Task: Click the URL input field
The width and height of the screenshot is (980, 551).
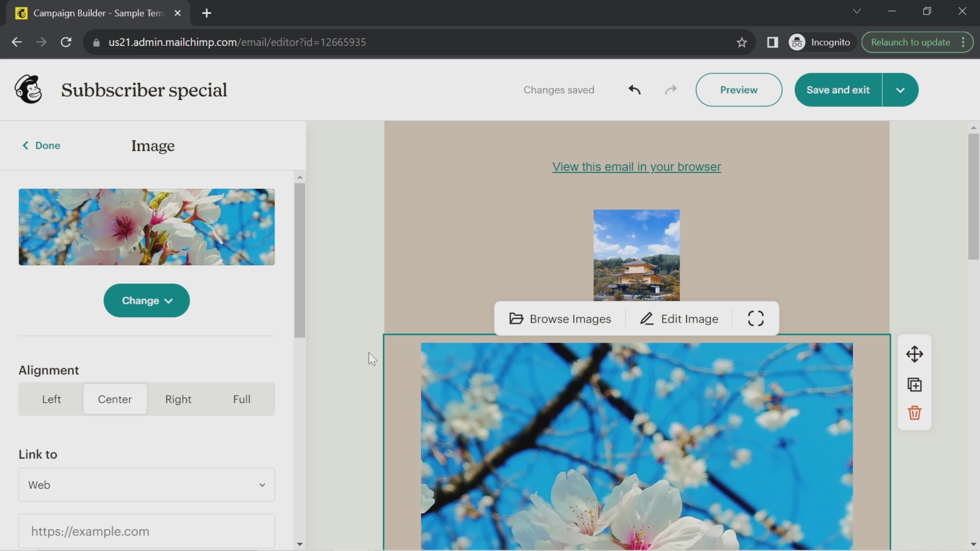Action: (147, 531)
